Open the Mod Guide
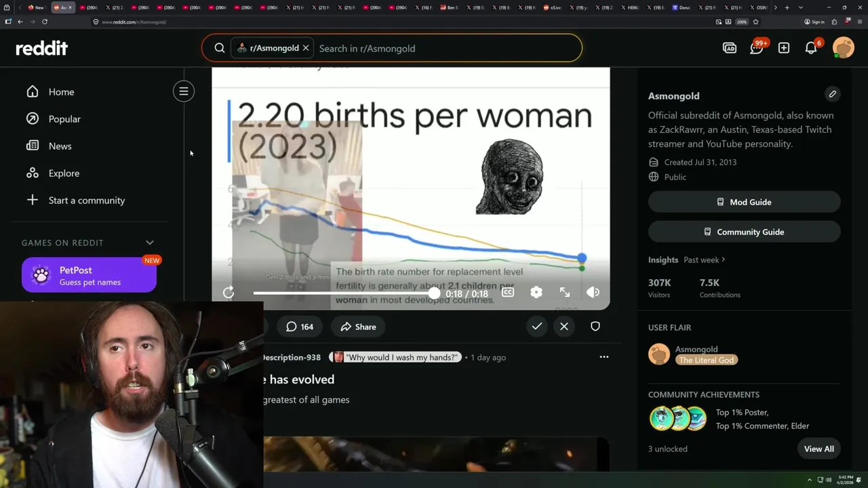This screenshot has height=488, width=868. pyautogui.click(x=744, y=202)
